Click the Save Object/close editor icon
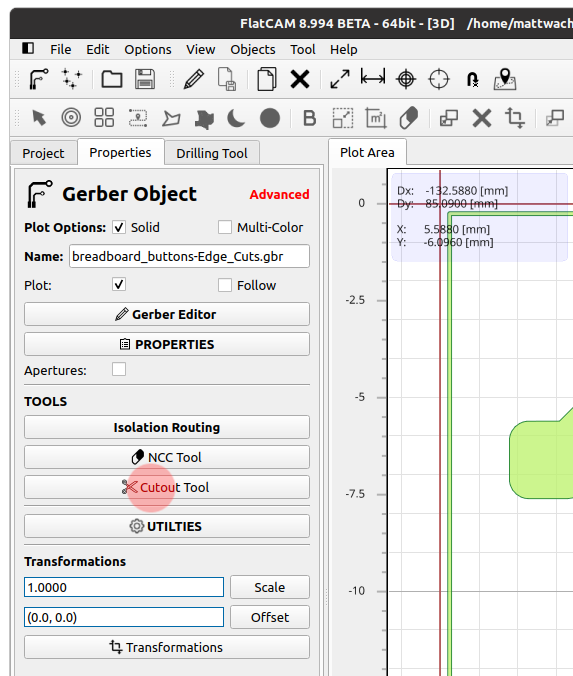 [227, 79]
